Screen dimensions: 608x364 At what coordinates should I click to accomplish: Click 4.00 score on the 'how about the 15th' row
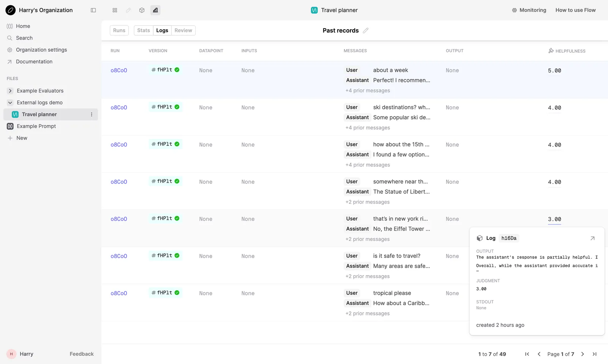554,145
